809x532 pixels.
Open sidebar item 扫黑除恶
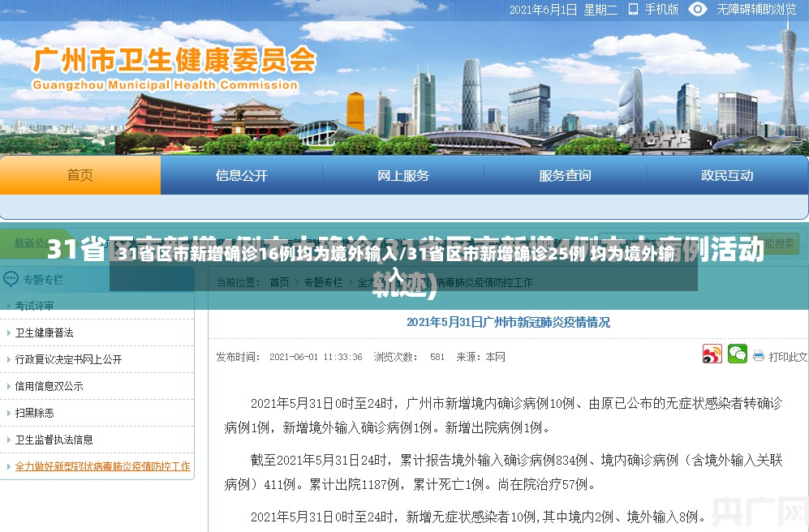(35, 413)
